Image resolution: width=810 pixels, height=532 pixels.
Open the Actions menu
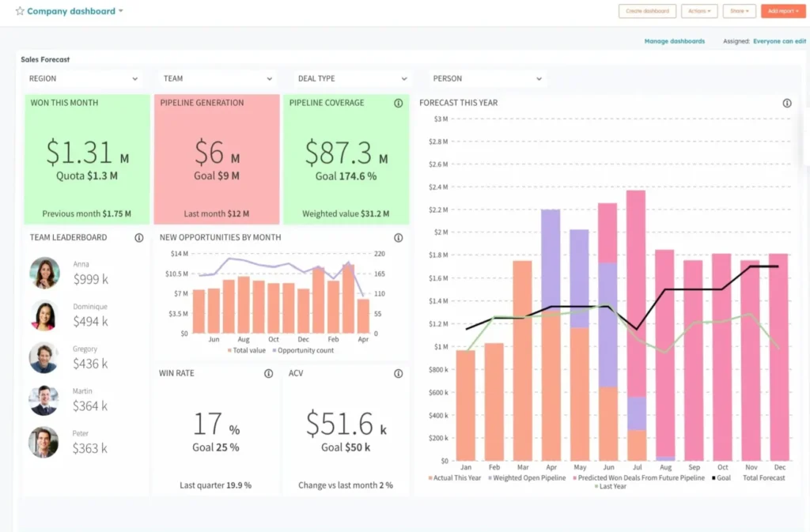(699, 10)
